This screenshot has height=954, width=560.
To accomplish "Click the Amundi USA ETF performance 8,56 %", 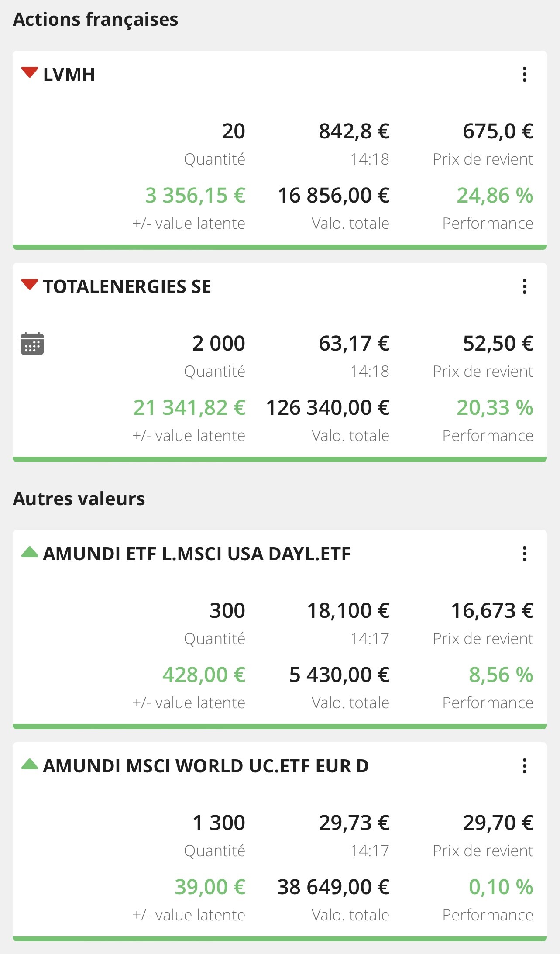I will tap(501, 675).
